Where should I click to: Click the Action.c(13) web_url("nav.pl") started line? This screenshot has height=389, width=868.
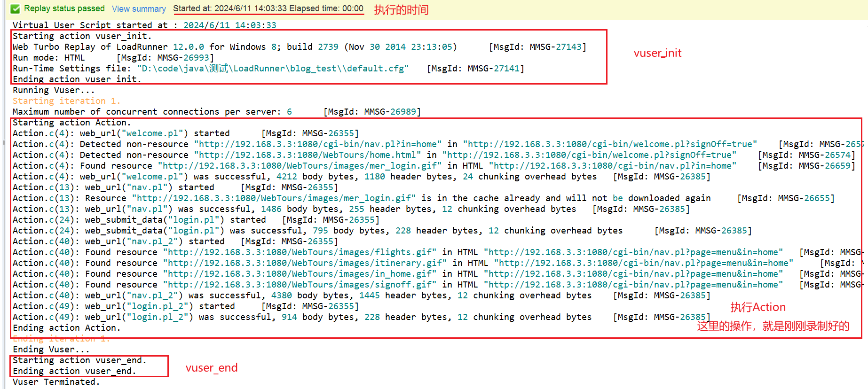click(175, 187)
